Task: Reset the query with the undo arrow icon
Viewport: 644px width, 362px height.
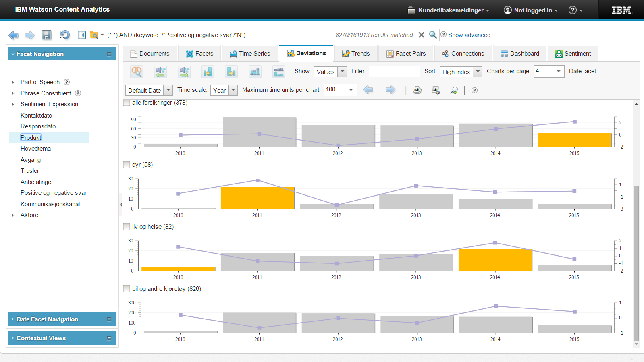Action: coord(64,35)
